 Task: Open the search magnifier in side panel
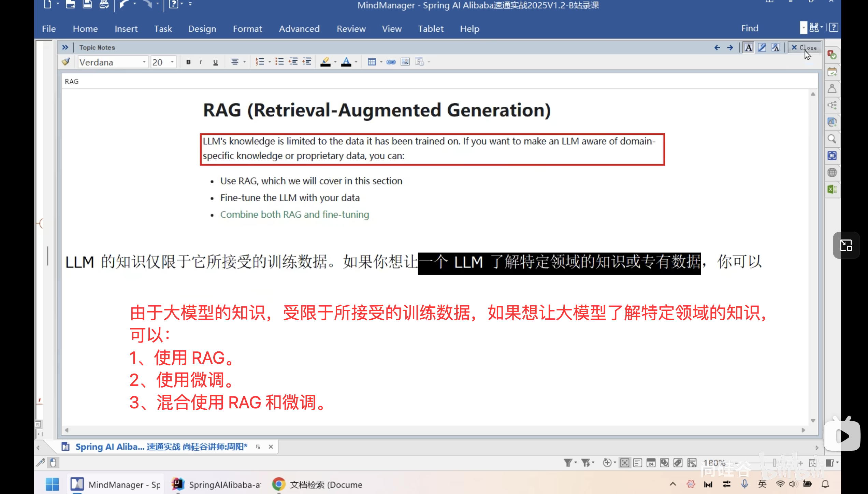tap(832, 139)
